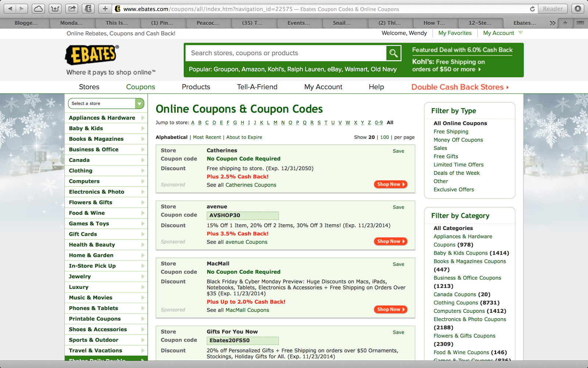The image size is (588, 368).
Task: Click the magnifying glass search button
Action: pyautogui.click(x=393, y=53)
